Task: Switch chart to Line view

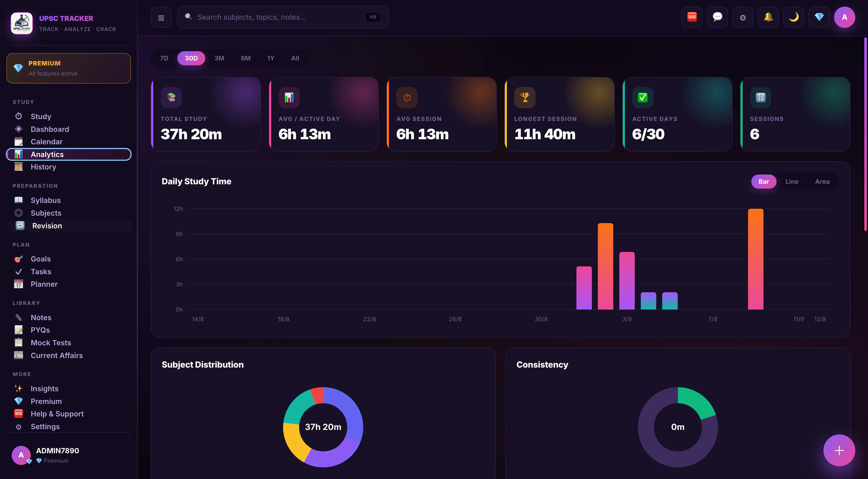Action: coord(791,182)
